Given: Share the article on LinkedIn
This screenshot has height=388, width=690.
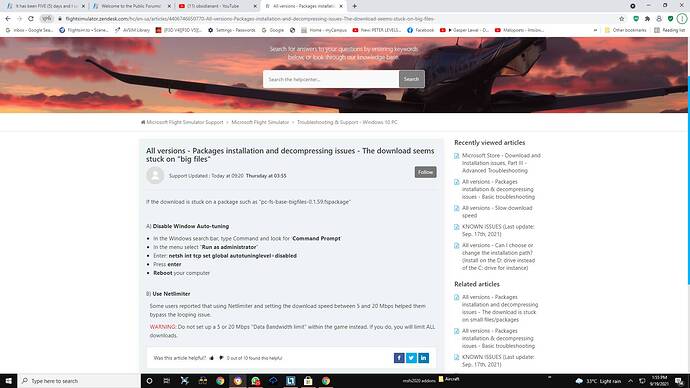Looking at the screenshot, I should pos(423,358).
